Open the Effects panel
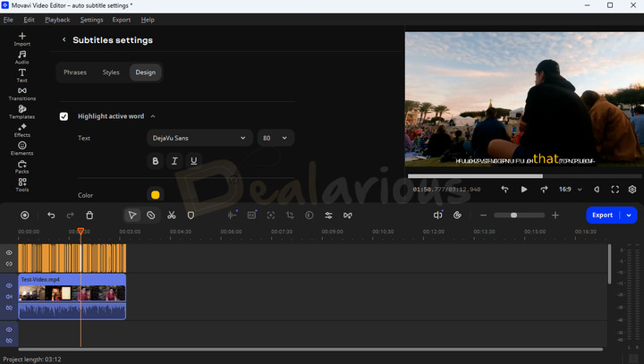The height and width of the screenshot is (364, 644). [22, 130]
